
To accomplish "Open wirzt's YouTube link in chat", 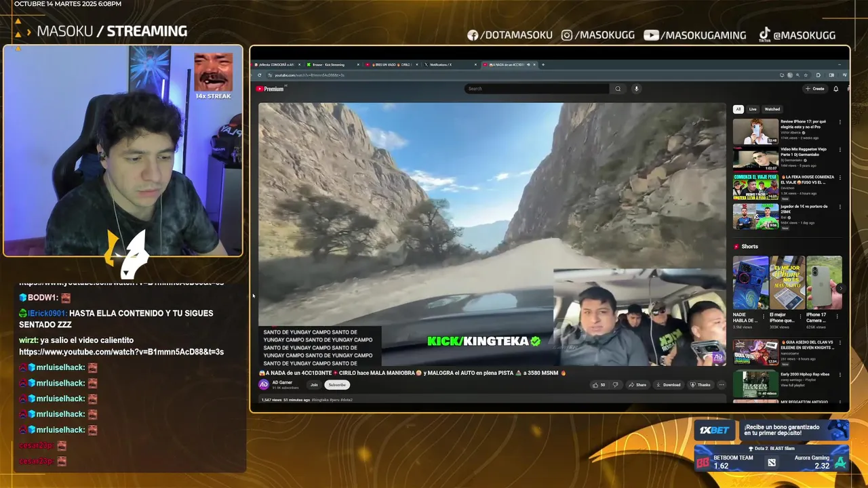I will (x=121, y=352).
